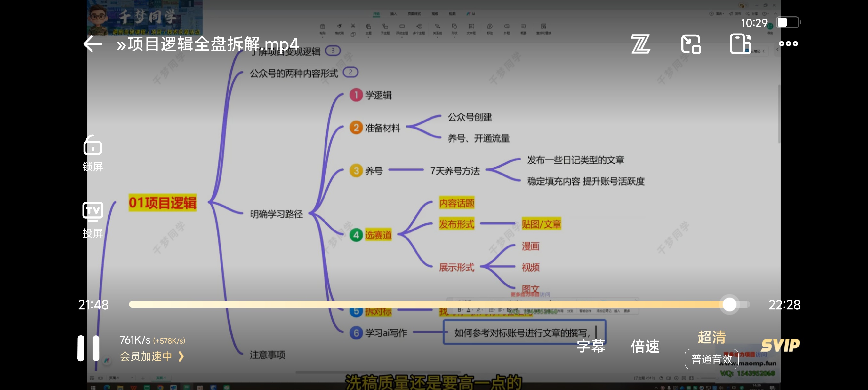The width and height of the screenshot is (868, 390).
Task: Select the 公众号创建 node
Action: 470,117
